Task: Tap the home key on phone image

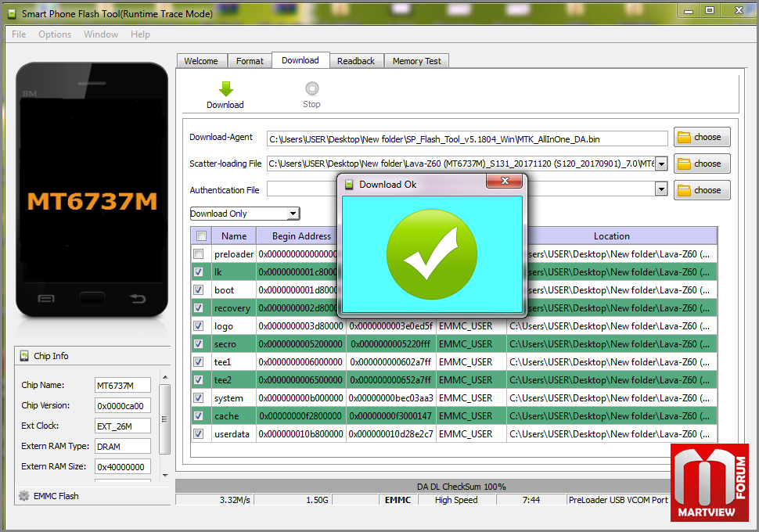Action: pos(92,299)
